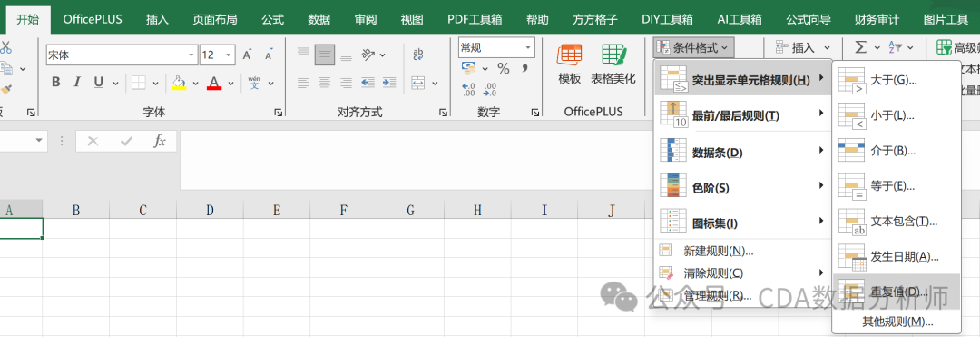This screenshot has width=980, height=337.
Task: Click the AutoSum sigma icon
Action: click(860, 47)
